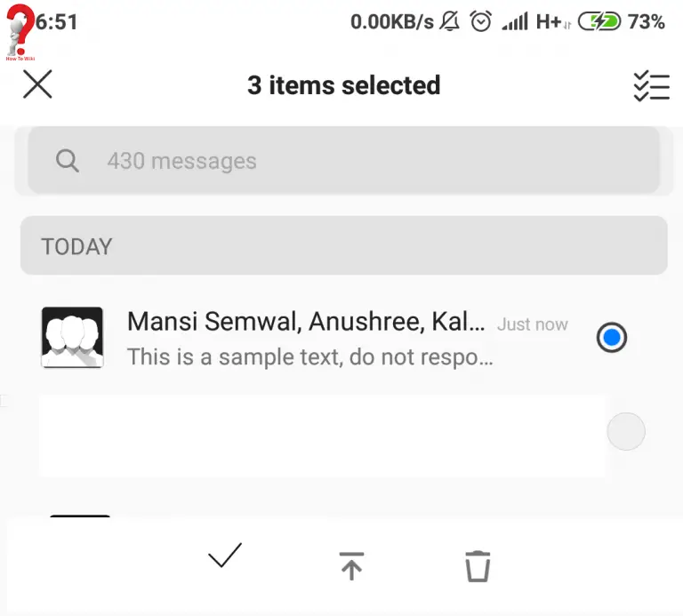Delete selected conversations with trash icon
683x616 pixels.
478,565
